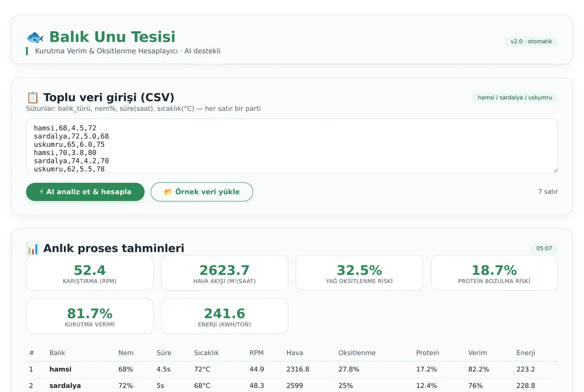The width and height of the screenshot is (584, 392).
Task: Select the Karıştırma (RPM) 52.4 card
Action: pyautogui.click(x=90, y=273)
